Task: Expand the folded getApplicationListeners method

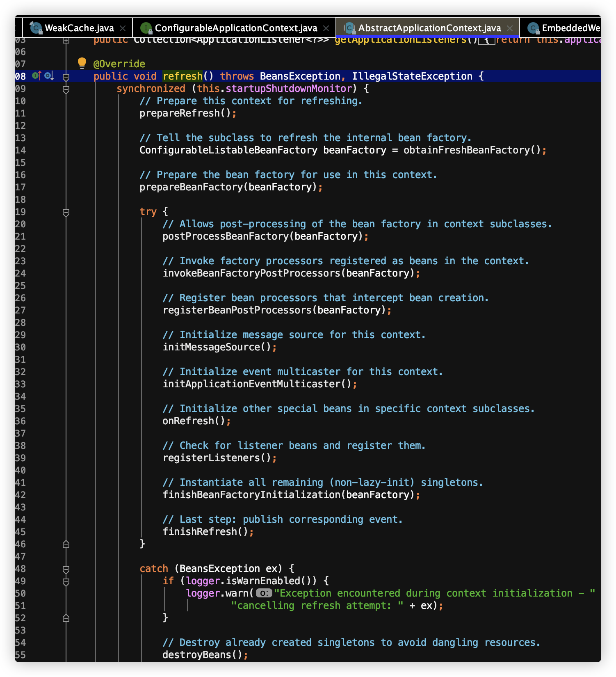Action: click(x=66, y=40)
